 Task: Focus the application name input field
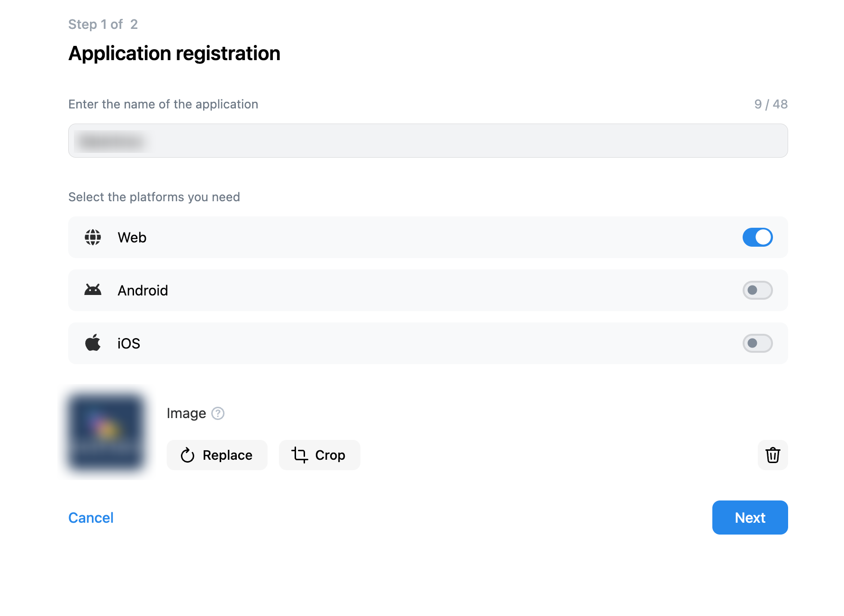[428, 141]
